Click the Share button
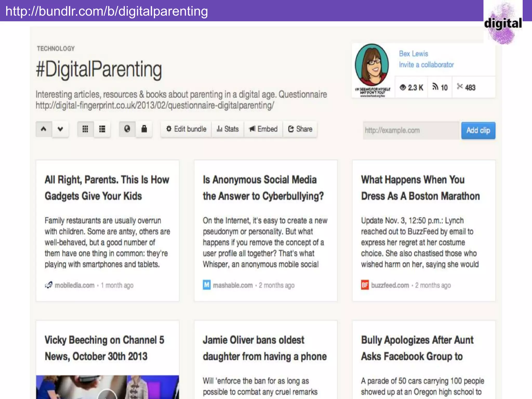This screenshot has width=532, height=399. 300,129
